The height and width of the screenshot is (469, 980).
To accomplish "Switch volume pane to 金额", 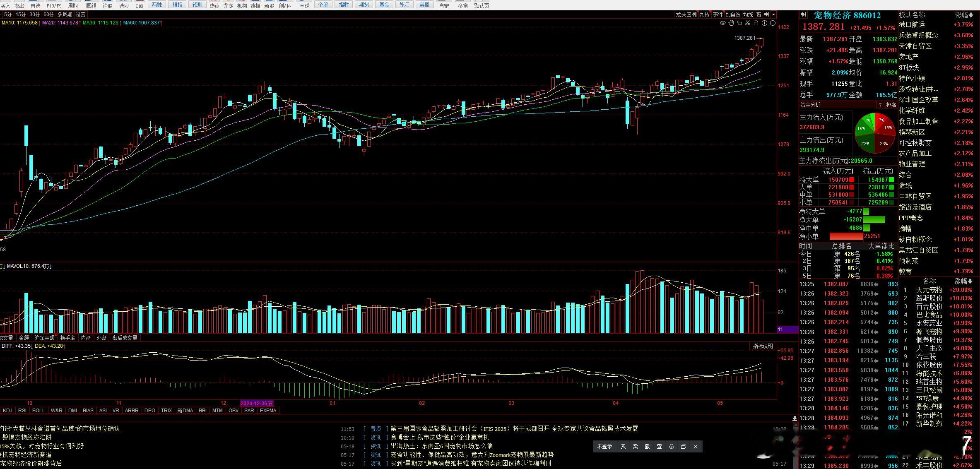I will coord(24,338).
